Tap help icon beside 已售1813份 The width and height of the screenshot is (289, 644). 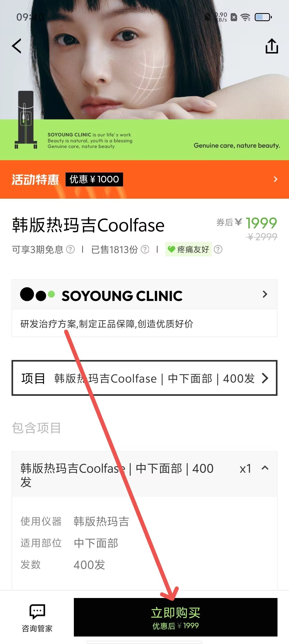[x=145, y=250]
